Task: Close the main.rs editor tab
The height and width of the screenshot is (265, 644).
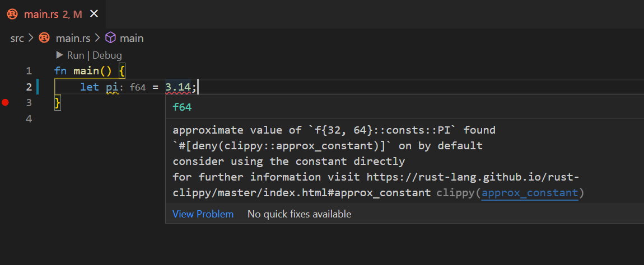Action: 94,14
